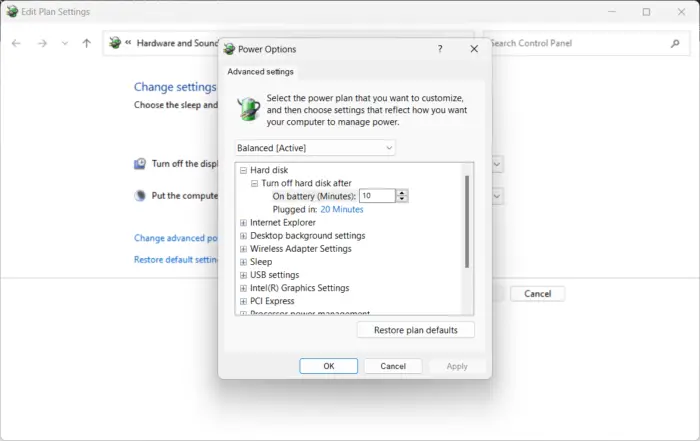Open the Put the computer to sleep dropdown arrow
This screenshot has height=441, width=700.
pos(497,196)
